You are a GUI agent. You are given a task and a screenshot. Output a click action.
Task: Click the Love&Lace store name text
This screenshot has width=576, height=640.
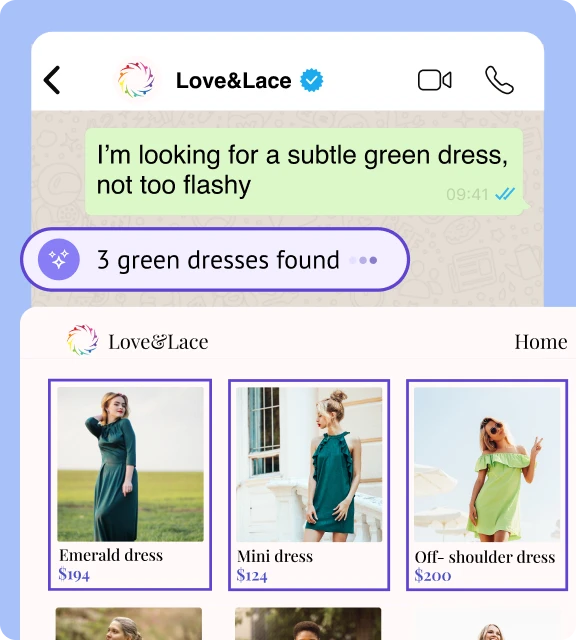pos(158,342)
